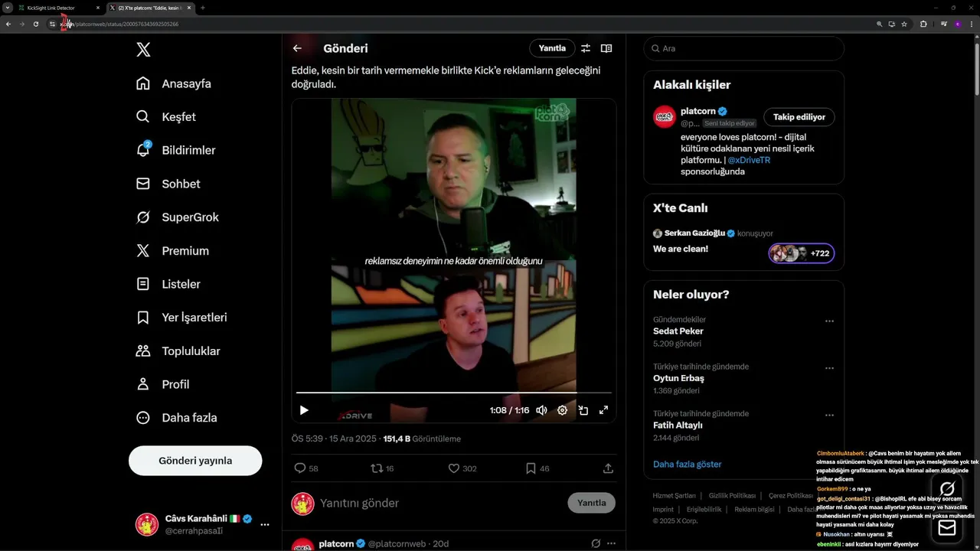980x551 pixels.
Task: Open the Erişilebilirlik footer link
Action: [x=704, y=510]
